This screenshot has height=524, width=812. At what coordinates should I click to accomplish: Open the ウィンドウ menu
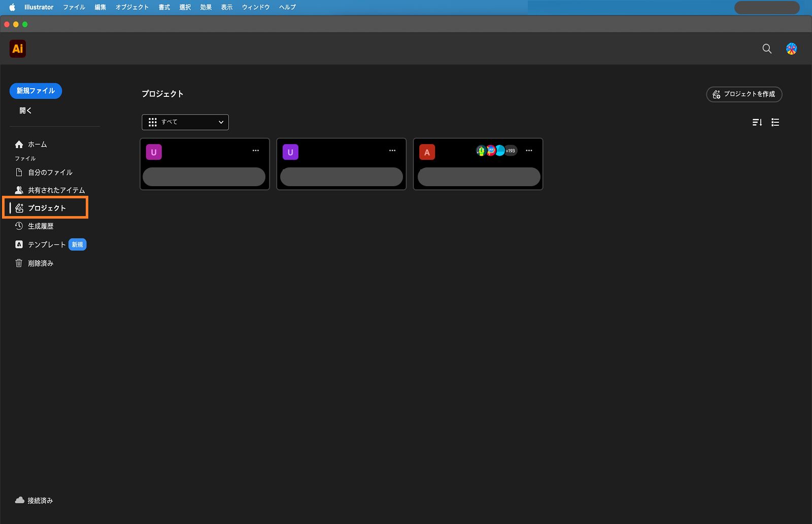click(x=256, y=7)
